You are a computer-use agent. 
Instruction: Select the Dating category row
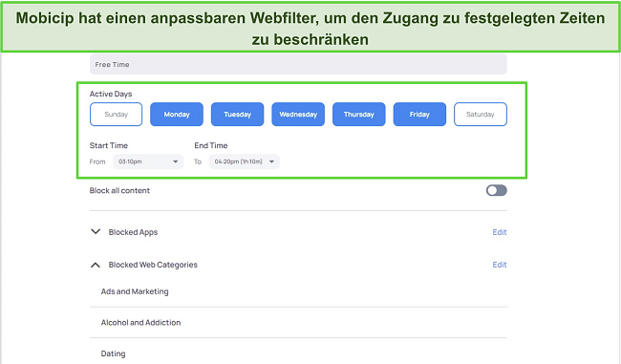click(298, 353)
